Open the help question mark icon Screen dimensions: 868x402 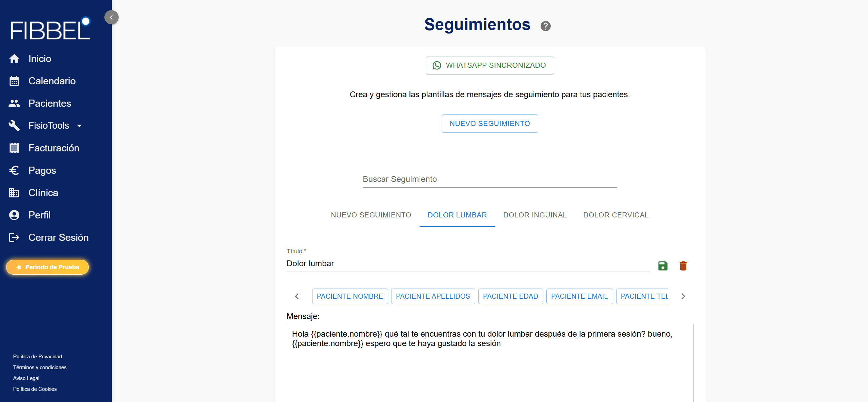coord(545,26)
